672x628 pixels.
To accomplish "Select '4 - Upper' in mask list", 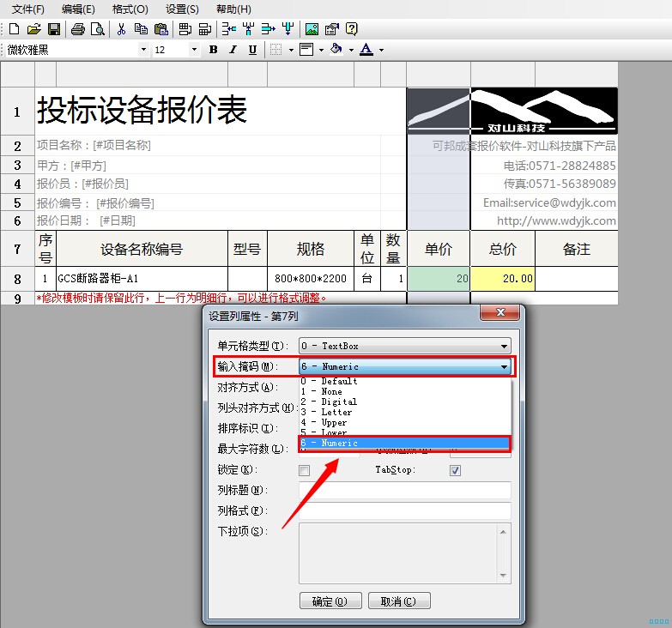I will tap(404, 422).
